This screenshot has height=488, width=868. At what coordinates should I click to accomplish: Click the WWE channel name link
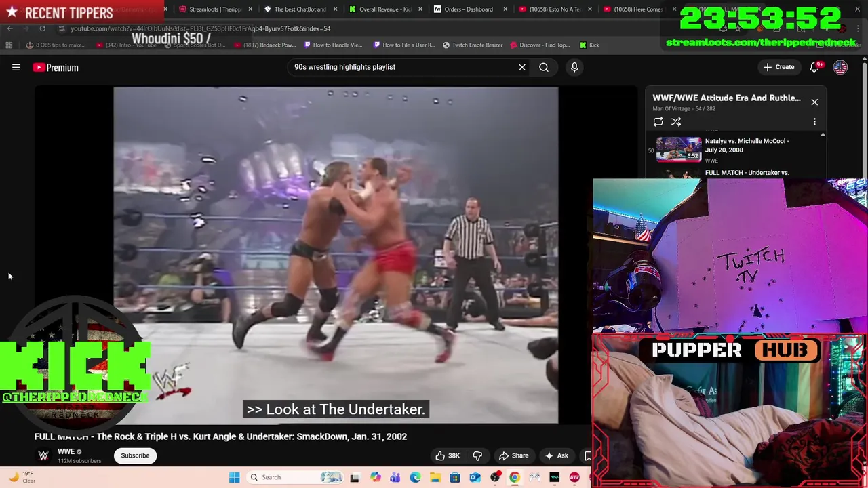click(x=66, y=451)
